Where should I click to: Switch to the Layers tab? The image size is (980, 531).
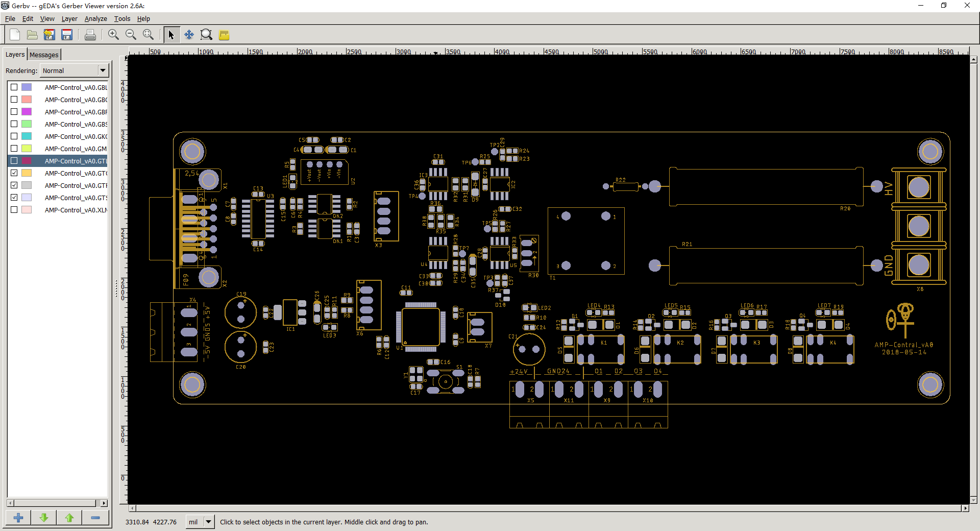15,55
